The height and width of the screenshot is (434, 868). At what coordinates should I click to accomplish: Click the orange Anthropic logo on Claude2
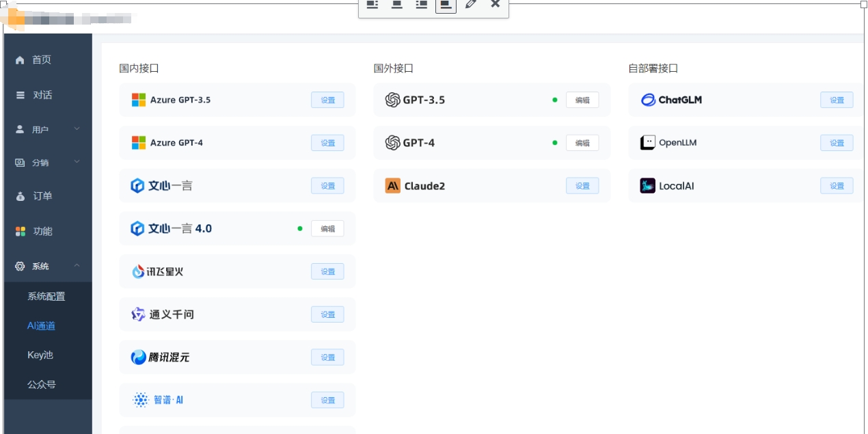(393, 185)
